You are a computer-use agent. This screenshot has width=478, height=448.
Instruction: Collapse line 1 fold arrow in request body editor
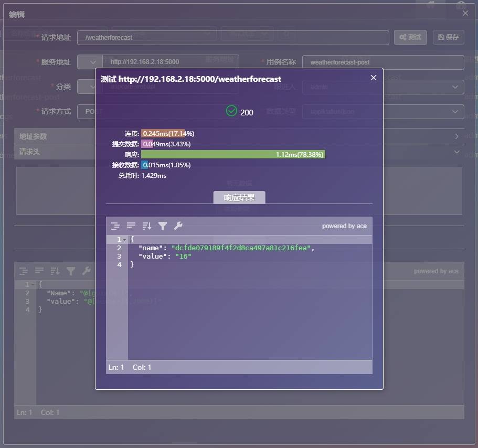tap(33, 285)
